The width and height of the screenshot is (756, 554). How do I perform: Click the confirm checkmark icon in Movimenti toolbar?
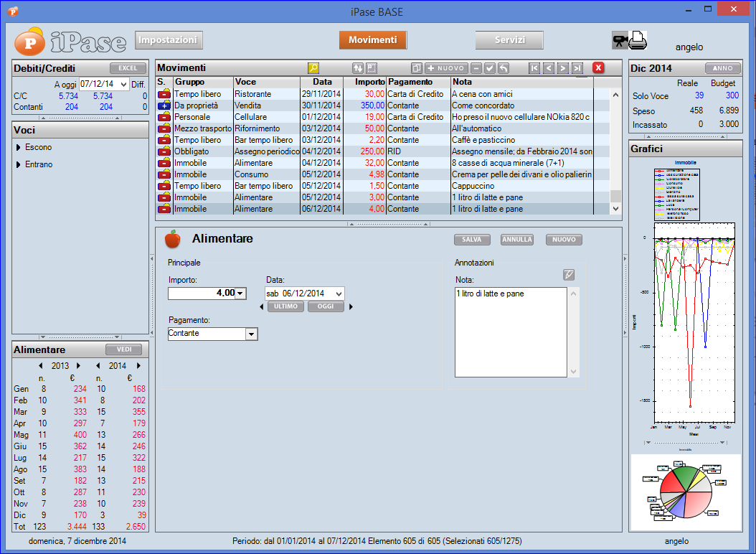tap(490, 68)
